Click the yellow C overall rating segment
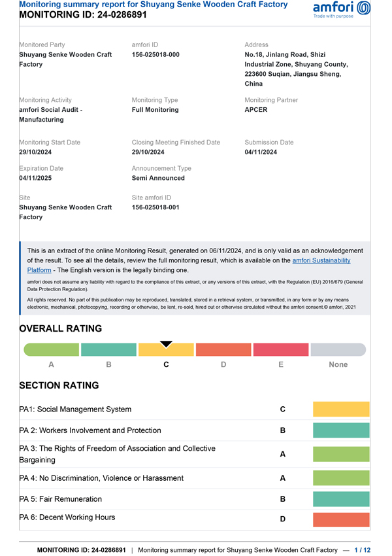This screenshot has width=392, height=556. point(166,351)
